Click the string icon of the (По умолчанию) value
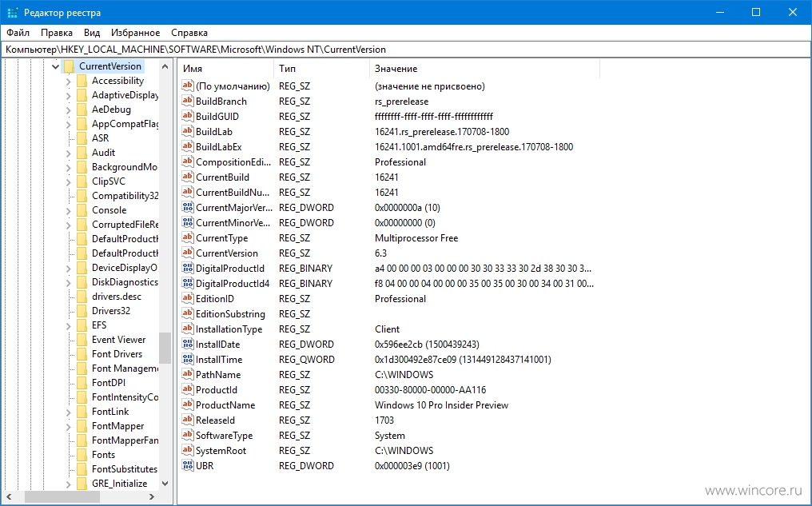812x506 pixels. pyautogui.click(x=188, y=86)
